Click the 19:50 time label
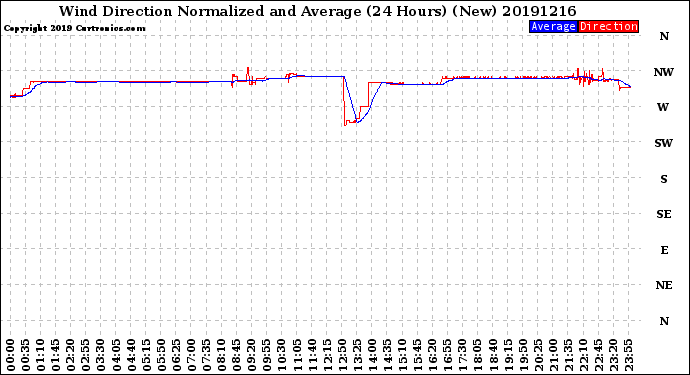This screenshot has width=690, height=375. coord(523,355)
